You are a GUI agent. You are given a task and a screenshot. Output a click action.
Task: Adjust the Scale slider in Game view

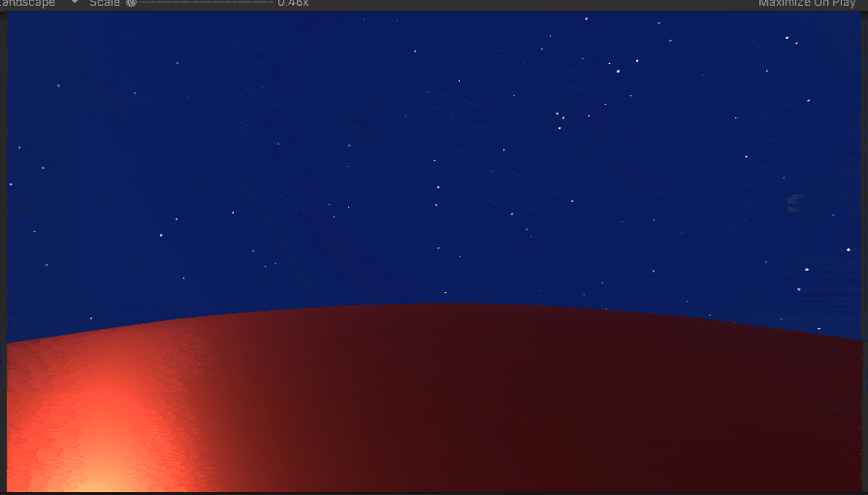tap(200, 3)
